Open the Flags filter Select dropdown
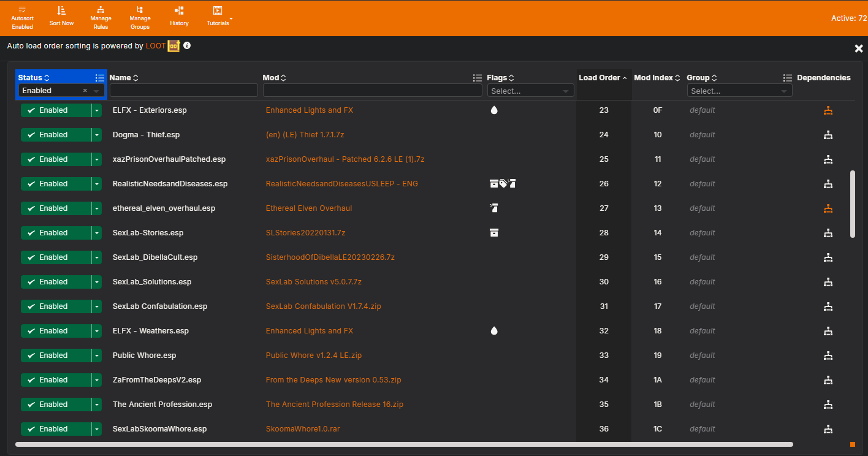 (x=530, y=91)
